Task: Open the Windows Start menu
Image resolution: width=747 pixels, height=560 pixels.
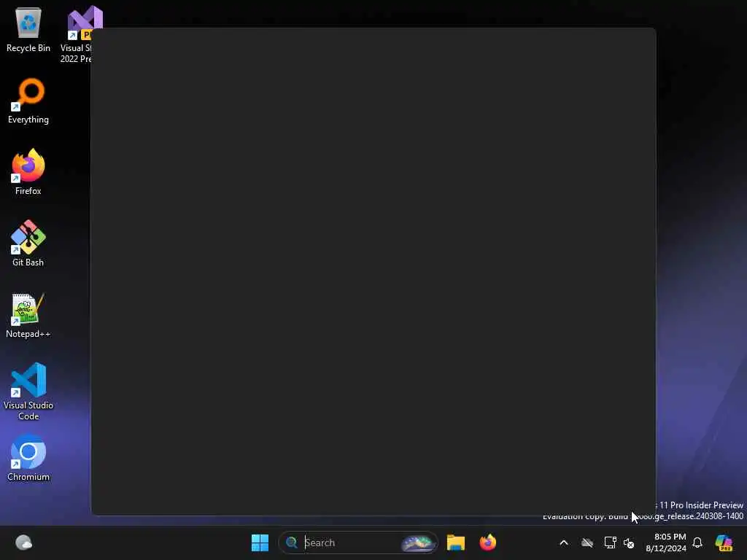Action: tap(260, 542)
